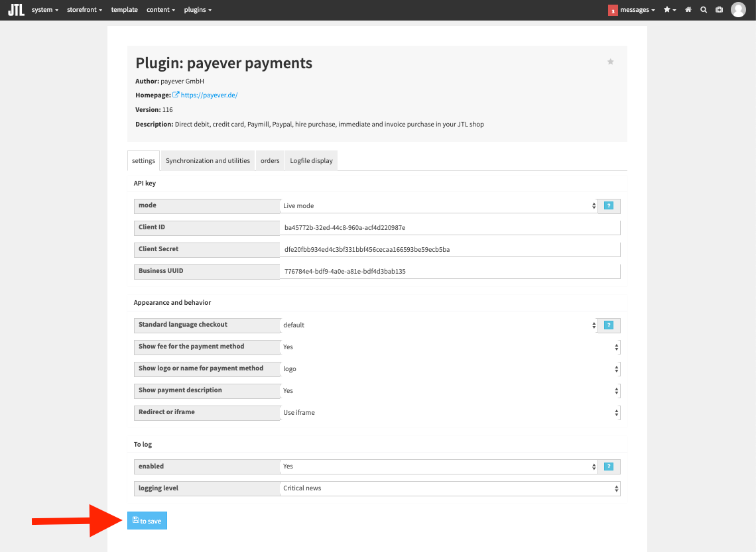This screenshot has height=552, width=756.
Task: Mark plugin as favorite with the header star
Action: [610, 62]
